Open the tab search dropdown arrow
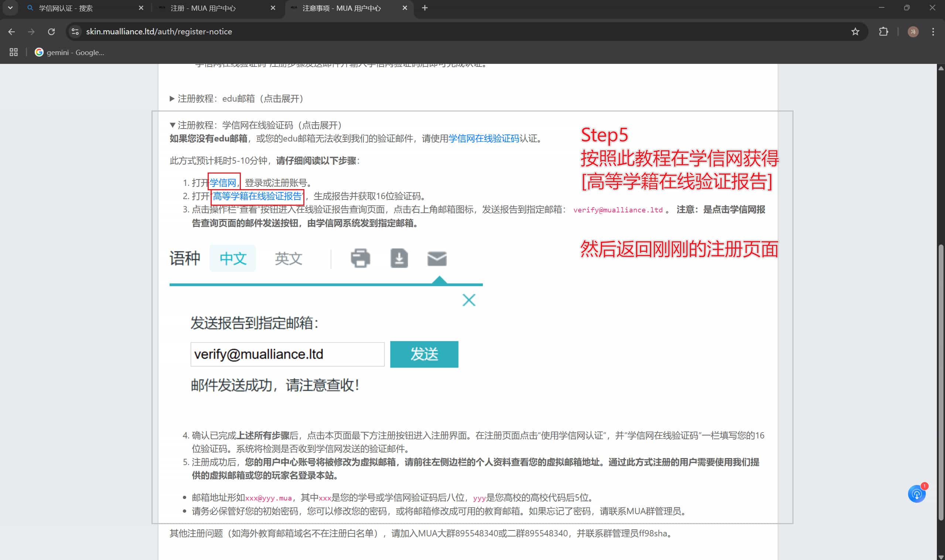This screenshot has width=945, height=560. pos(10,8)
